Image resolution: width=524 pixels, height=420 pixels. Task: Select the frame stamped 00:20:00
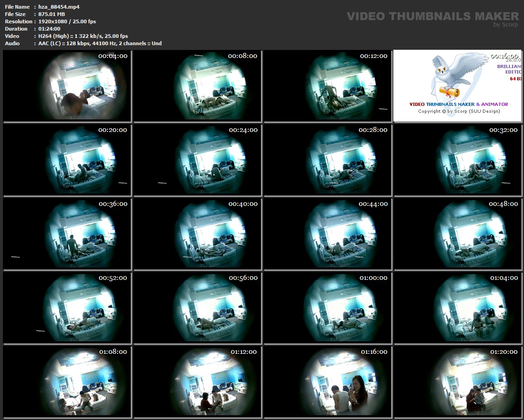point(67,160)
